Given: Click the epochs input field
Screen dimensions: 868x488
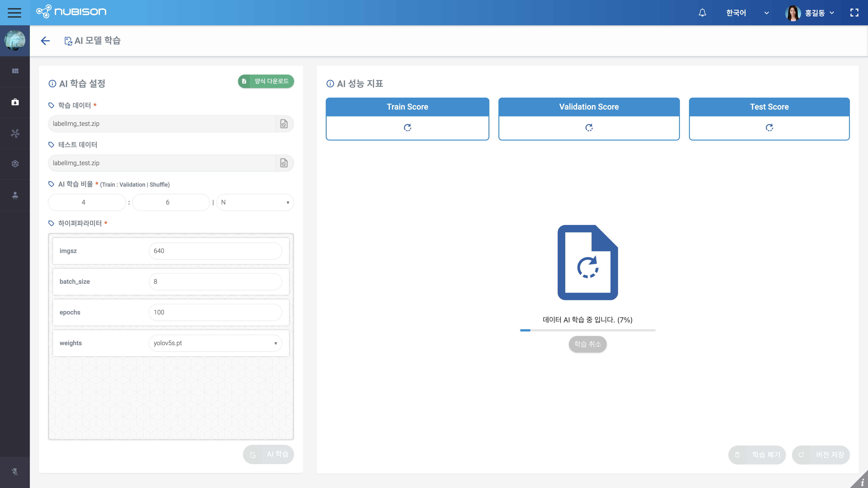Looking at the screenshot, I should (x=215, y=312).
